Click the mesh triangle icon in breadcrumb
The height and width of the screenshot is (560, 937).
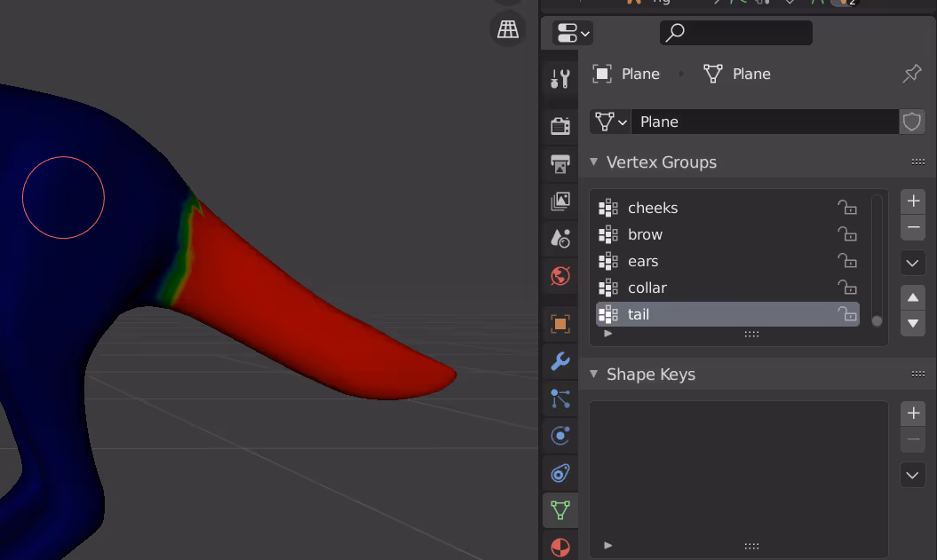click(713, 74)
